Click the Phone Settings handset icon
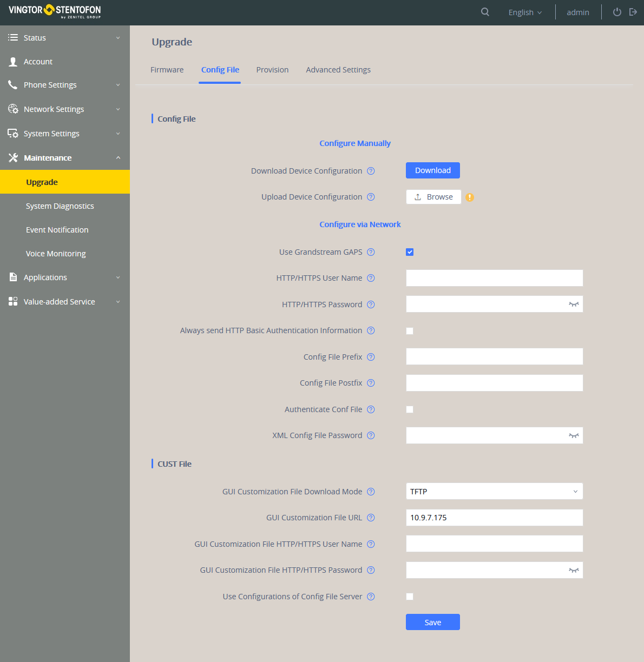 click(x=13, y=85)
